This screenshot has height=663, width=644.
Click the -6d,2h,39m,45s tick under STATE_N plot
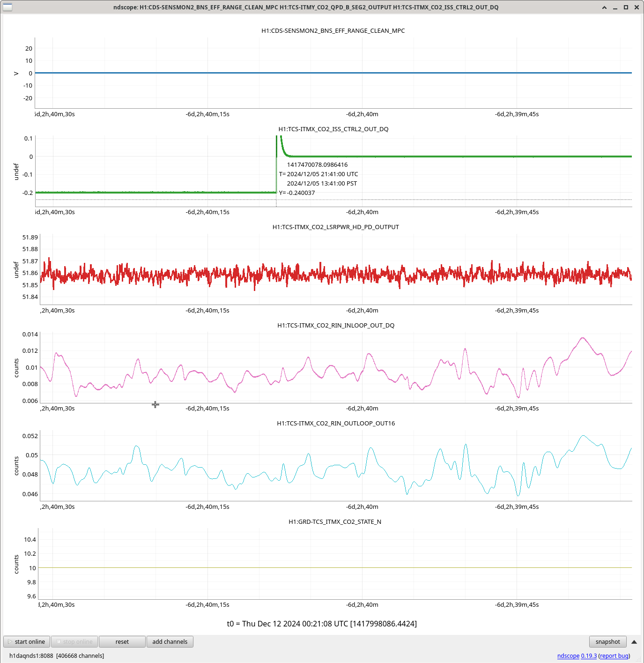tap(517, 604)
